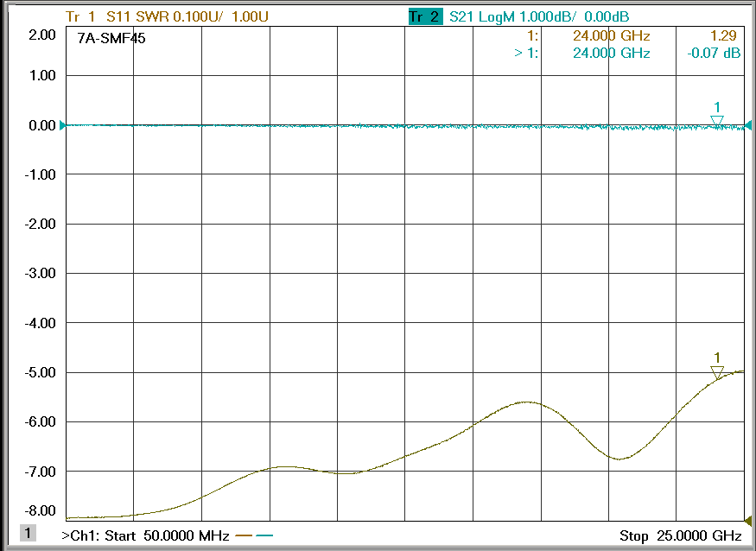This screenshot has height=551, width=756.
Task: Click the marker value 1.29 readout
Action: [x=723, y=35]
